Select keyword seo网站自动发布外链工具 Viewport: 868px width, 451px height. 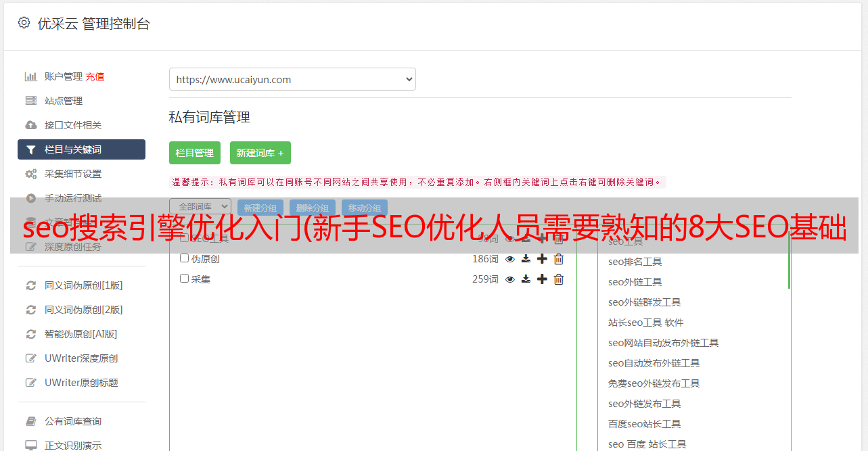tap(664, 343)
